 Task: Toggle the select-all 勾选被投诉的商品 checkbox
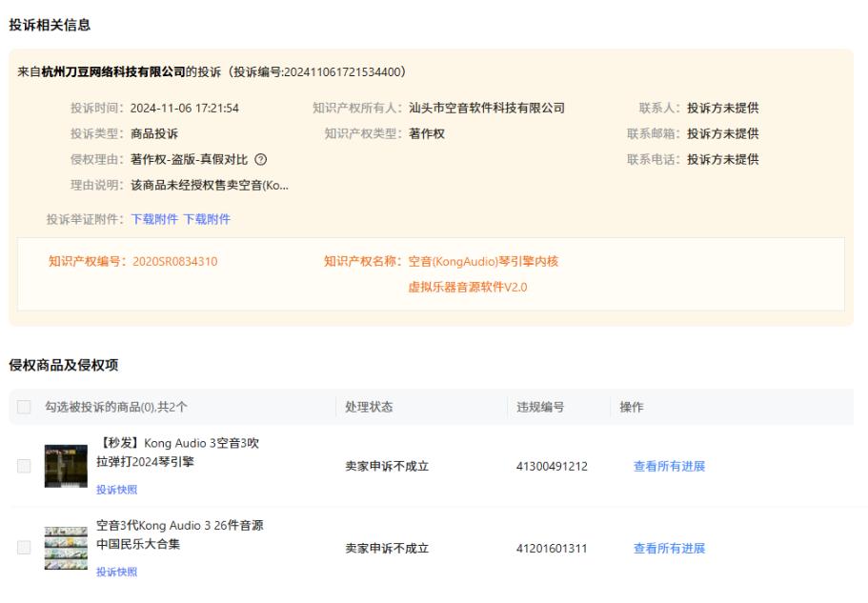[x=25, y=408]
